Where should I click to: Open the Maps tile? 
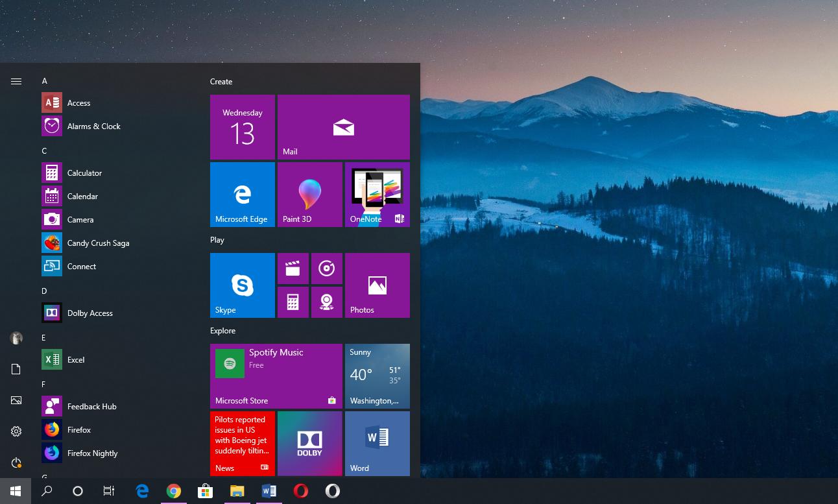326,302
